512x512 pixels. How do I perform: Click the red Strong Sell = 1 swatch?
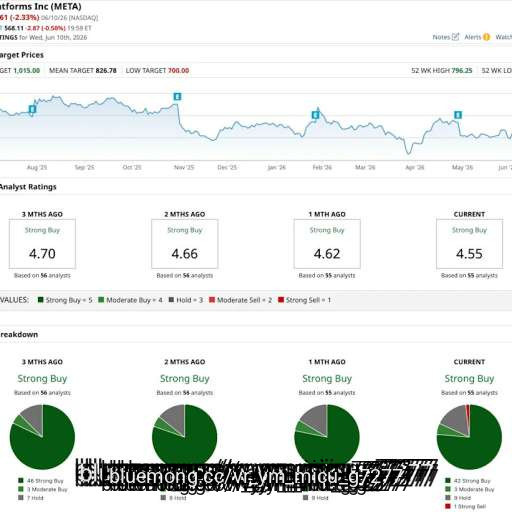(x=281, y=300)
